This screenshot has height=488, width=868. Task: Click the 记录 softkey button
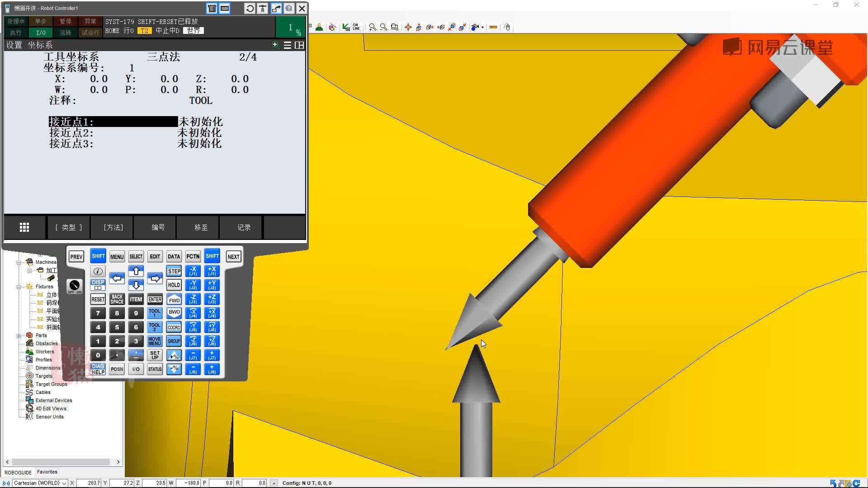tap(244, 227)
